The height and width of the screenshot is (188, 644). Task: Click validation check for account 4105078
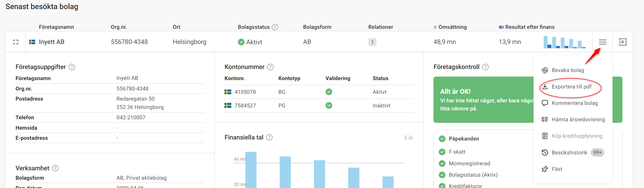[x=329, y=92]
